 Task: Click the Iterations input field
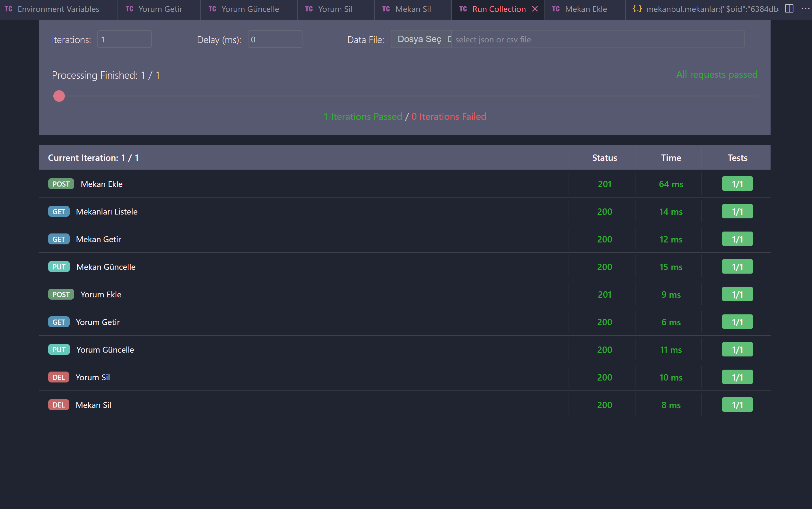click(124, 39)
